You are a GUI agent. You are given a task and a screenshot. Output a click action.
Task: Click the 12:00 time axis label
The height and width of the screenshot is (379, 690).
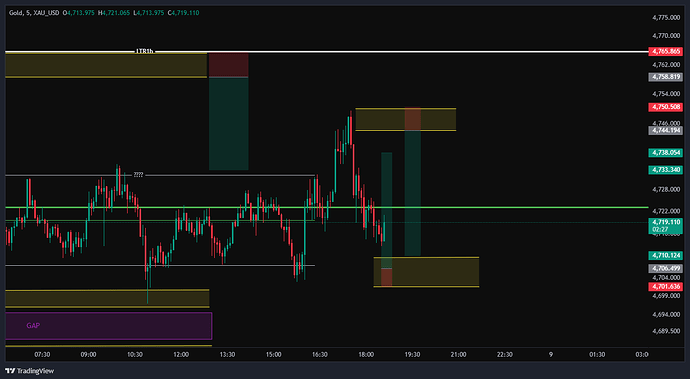[x=181, y=354]
